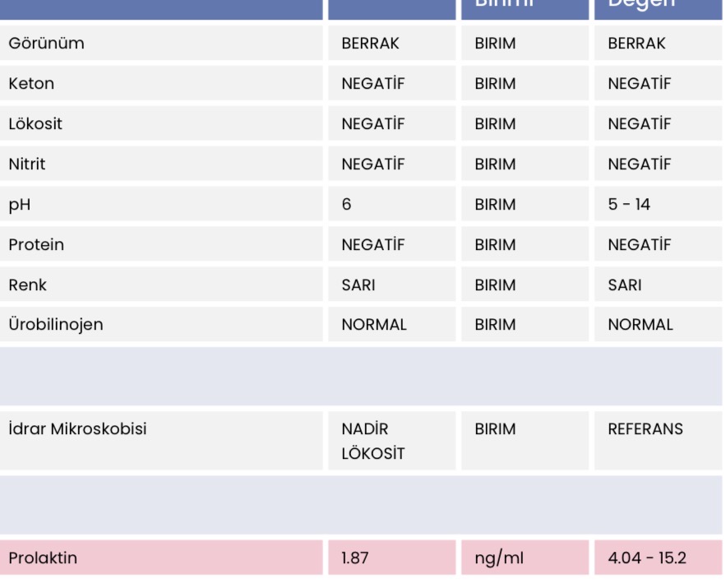Click the ng/ml unit cell

pos(525,558)
